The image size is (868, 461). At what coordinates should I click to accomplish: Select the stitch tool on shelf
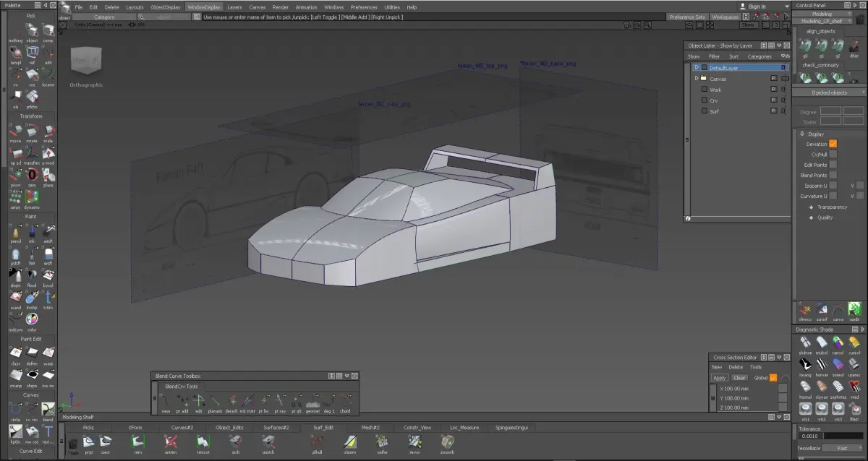(x=235, y=443)
